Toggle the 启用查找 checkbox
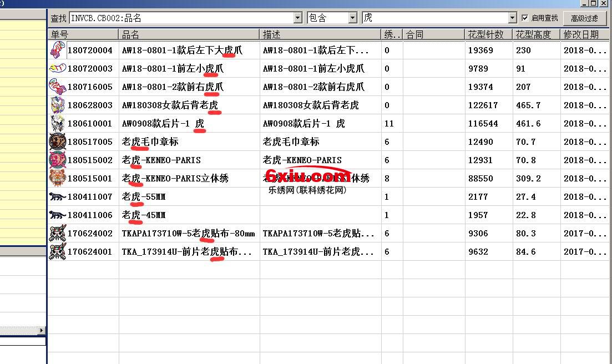 click(x=525, y=18)
